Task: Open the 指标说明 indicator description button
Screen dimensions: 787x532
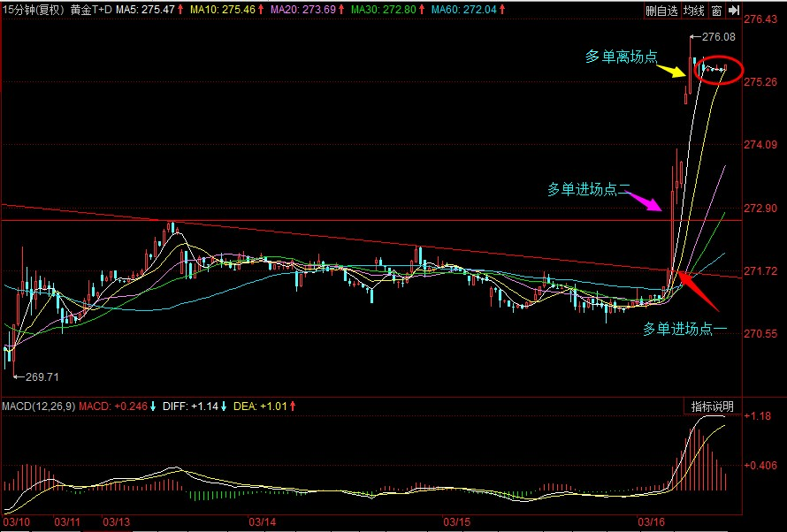Action: point(712,407)
